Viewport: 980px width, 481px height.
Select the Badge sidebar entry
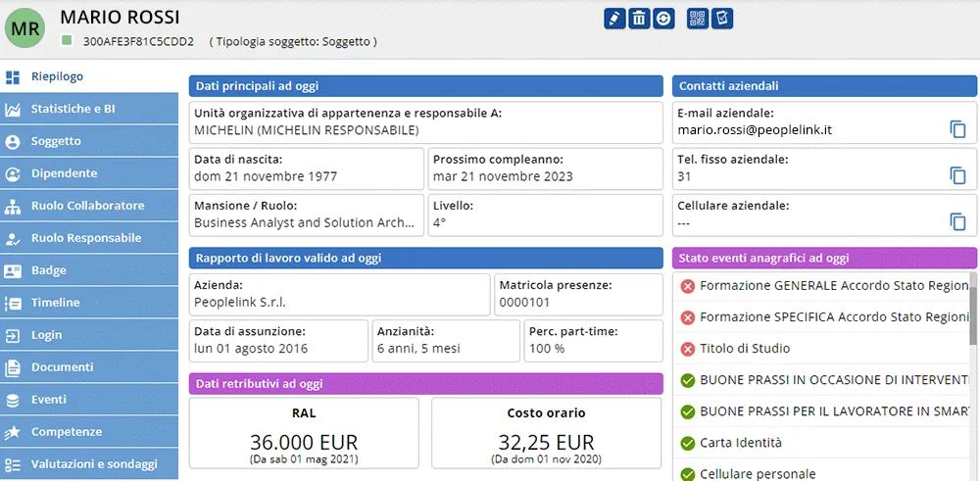[x=89, y=270]
